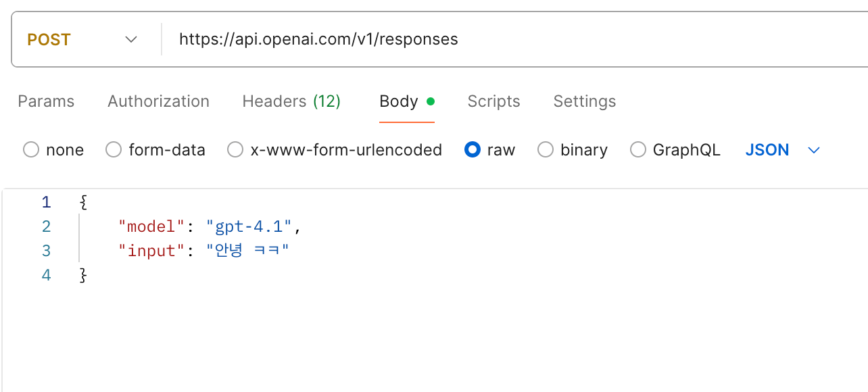Screen dimensions: 868x392
Task: Open the Scripts tab
Action: point(493,101)
